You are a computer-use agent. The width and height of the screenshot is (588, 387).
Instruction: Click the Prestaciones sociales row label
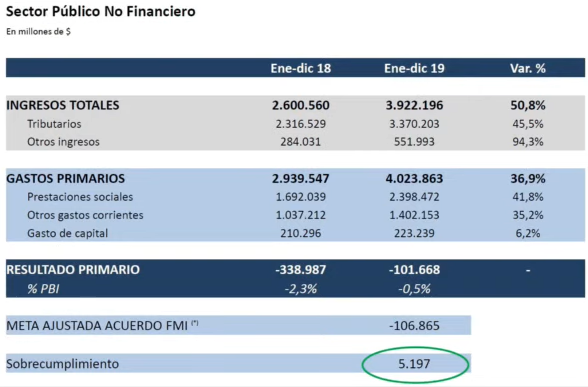point(80,197)
